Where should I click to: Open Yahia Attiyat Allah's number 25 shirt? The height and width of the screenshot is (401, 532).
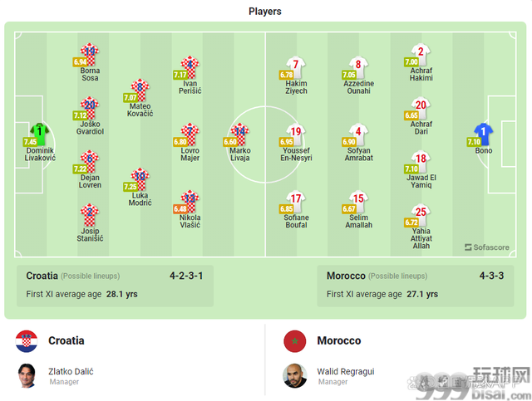421,215
